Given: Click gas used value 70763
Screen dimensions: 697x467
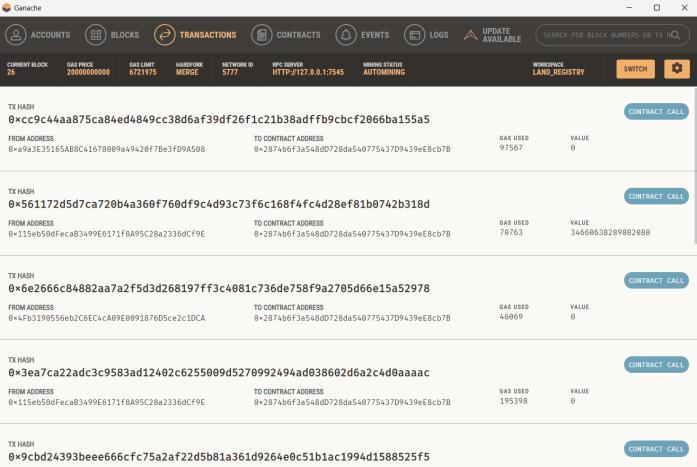Looking at the screenshot, I should (x=511, y=232).
